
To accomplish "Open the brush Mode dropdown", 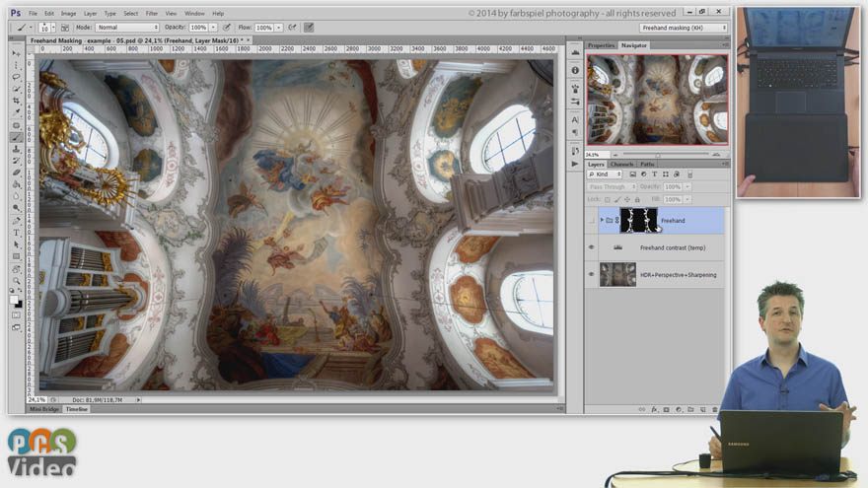I will point(127,28).
